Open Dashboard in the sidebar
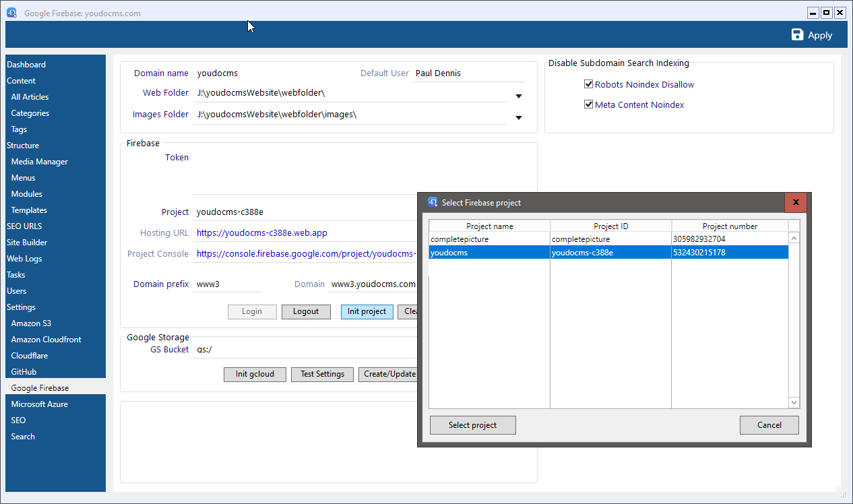 point(26,65)
